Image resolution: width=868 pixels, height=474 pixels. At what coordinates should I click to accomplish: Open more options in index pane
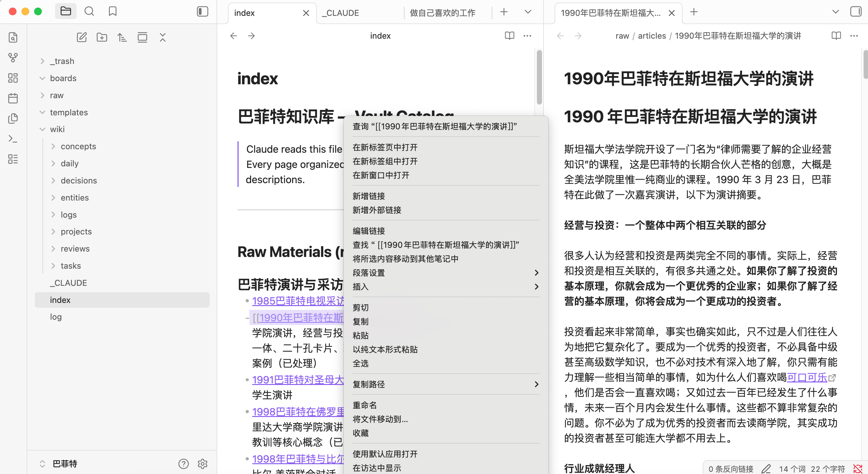527,36
